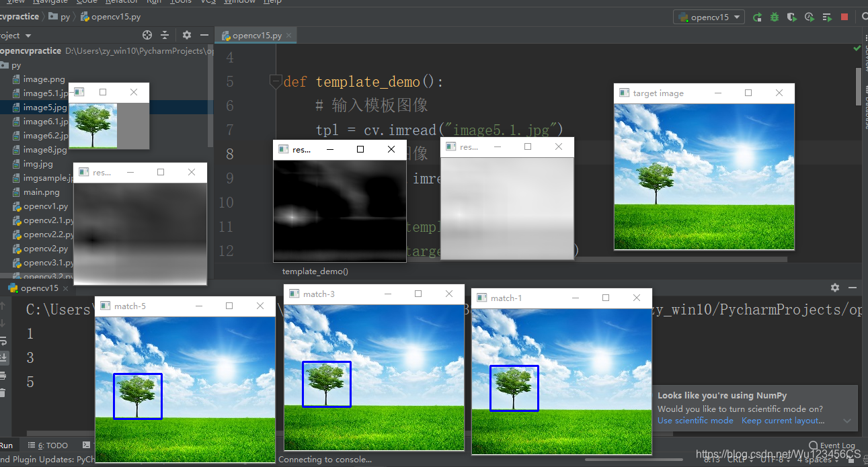Expand the NumPy notification chevron
The image size is (868, 467).
pyautogui.click(x=847, y=421)
